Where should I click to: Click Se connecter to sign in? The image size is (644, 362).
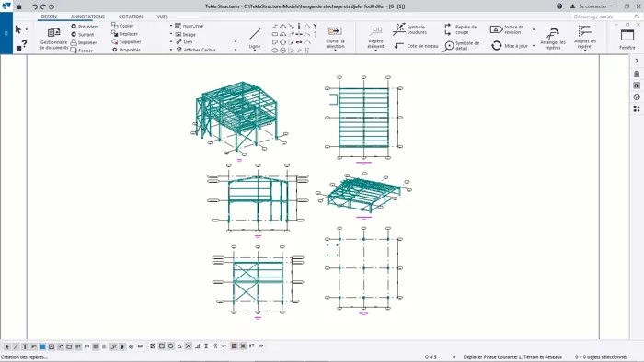pos(589,6)
